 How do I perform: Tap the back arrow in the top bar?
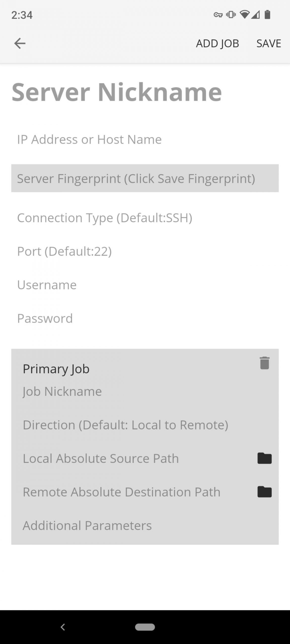click(x=20, y=43)
